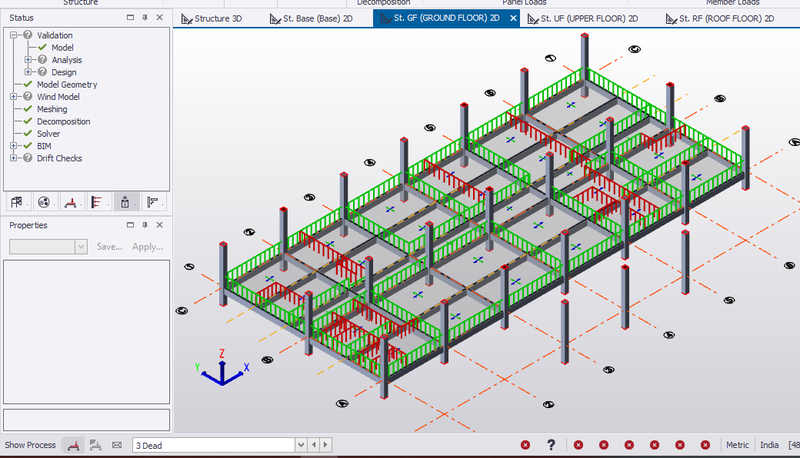Open the rightmost tab icon below Status tree

pyautogui.click(x=152, y=202)
